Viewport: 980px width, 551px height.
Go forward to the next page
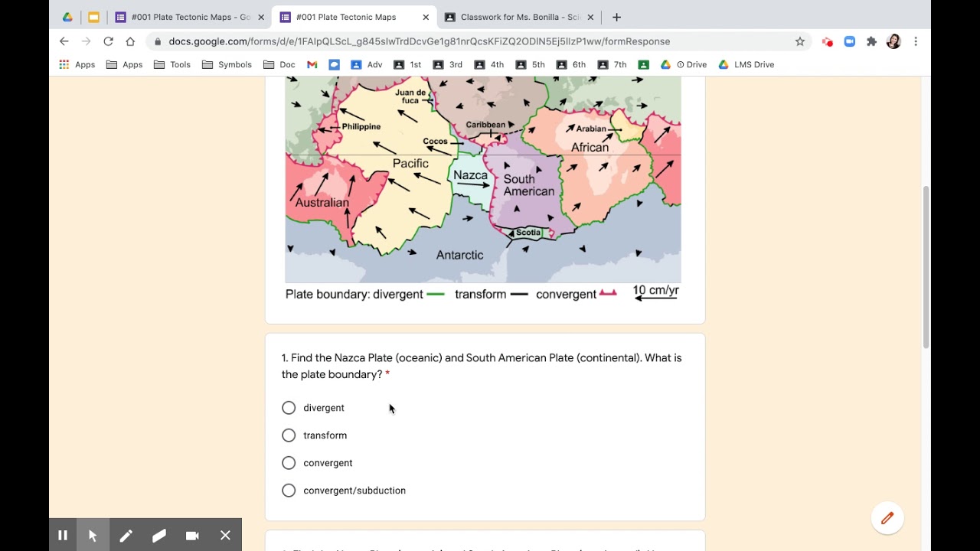86,41
